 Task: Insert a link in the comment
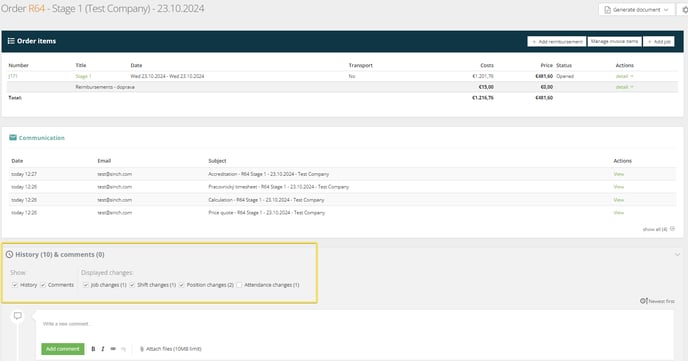113,349
